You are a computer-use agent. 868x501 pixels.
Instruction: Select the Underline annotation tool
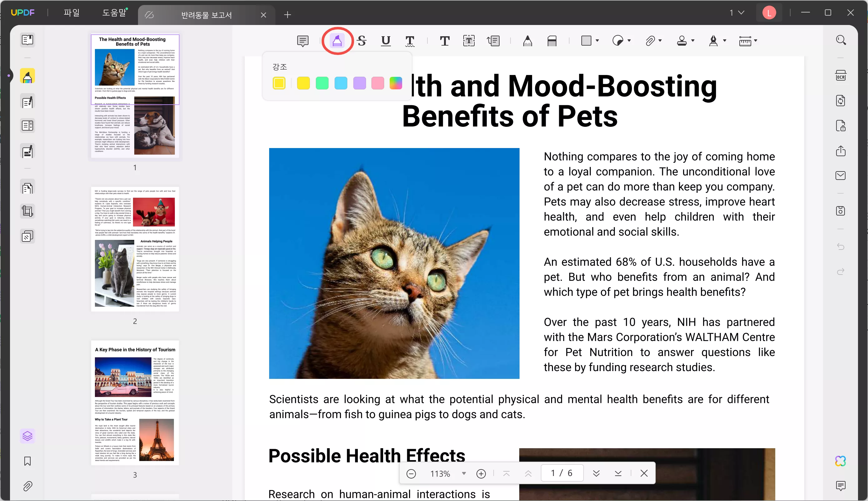tap(386, 41)
